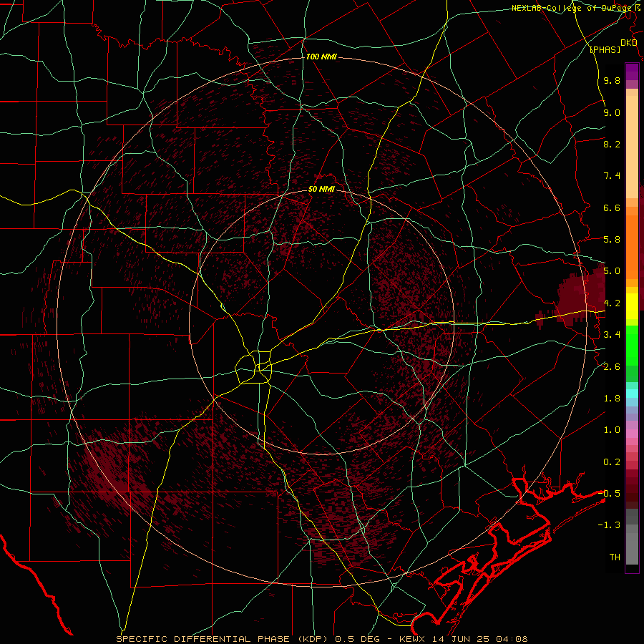Select the 9.8 legend value
This screenshot has height=644, width=644.
coord(612,80)
